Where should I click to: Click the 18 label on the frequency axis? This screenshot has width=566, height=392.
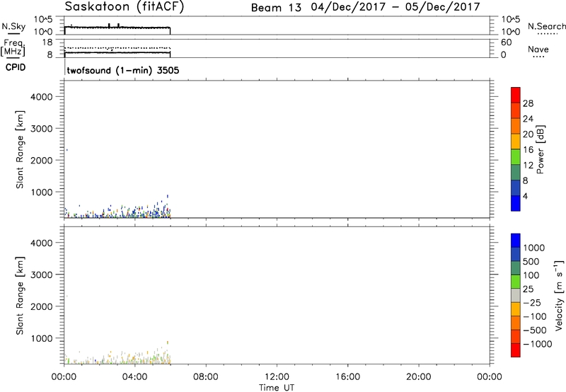pos(47,42)
